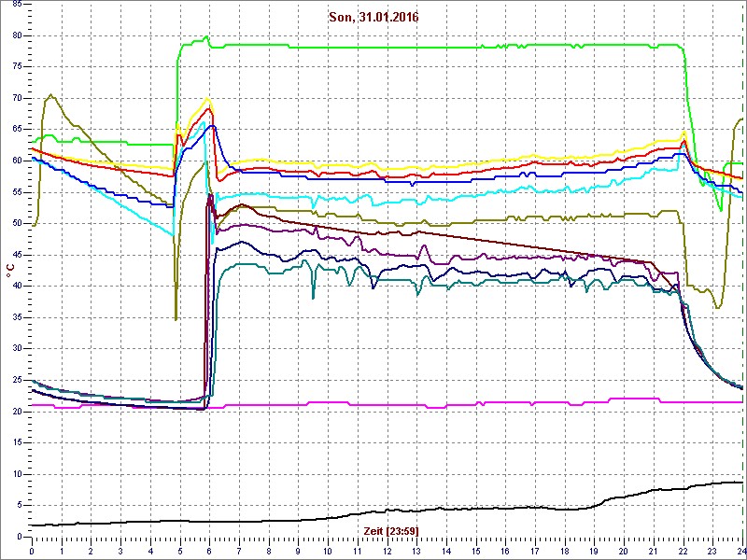Click hour 1 on the time axis

[62, 550]
